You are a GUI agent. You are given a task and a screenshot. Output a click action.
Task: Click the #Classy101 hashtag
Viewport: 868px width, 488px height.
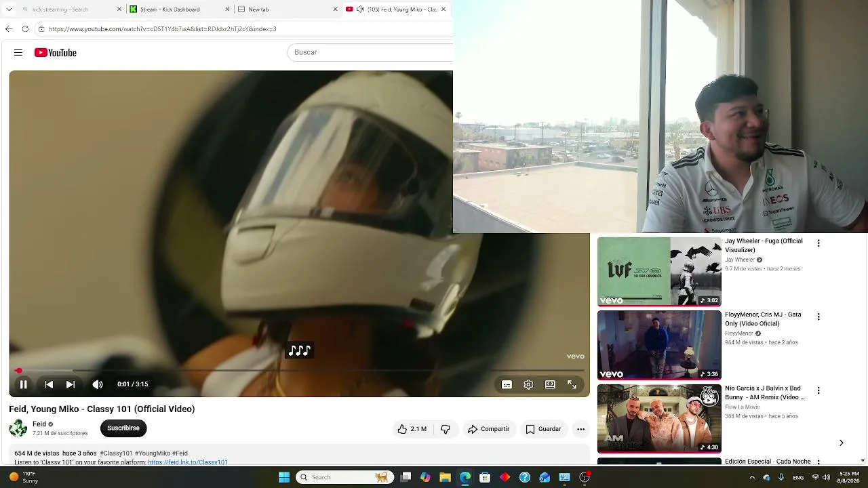(116, 453)
